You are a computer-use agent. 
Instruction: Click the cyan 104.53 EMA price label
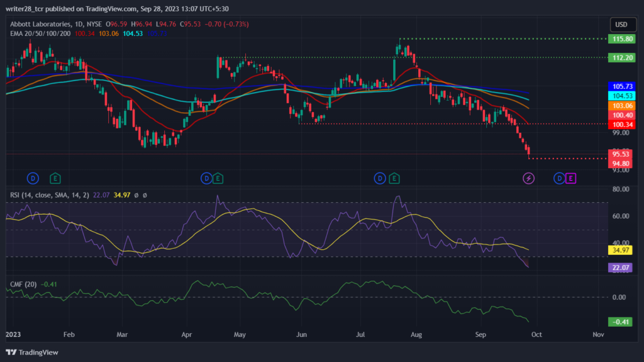(x=622, y=96)
